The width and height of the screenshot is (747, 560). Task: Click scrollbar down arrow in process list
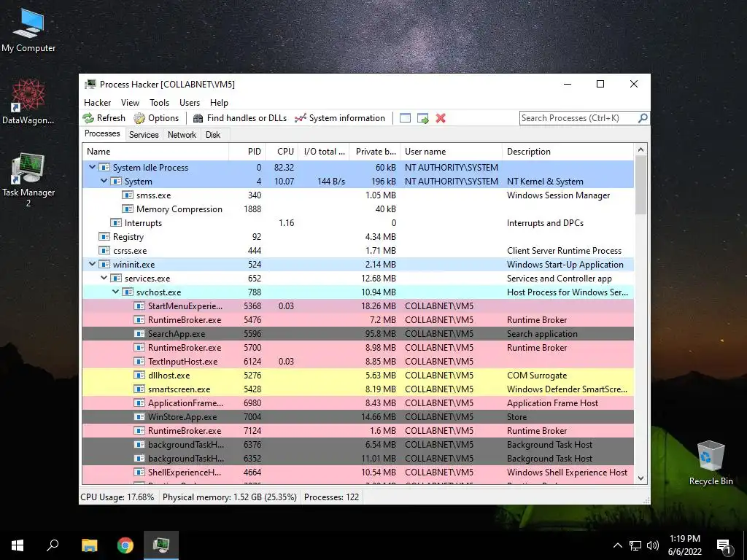point(640,478)
